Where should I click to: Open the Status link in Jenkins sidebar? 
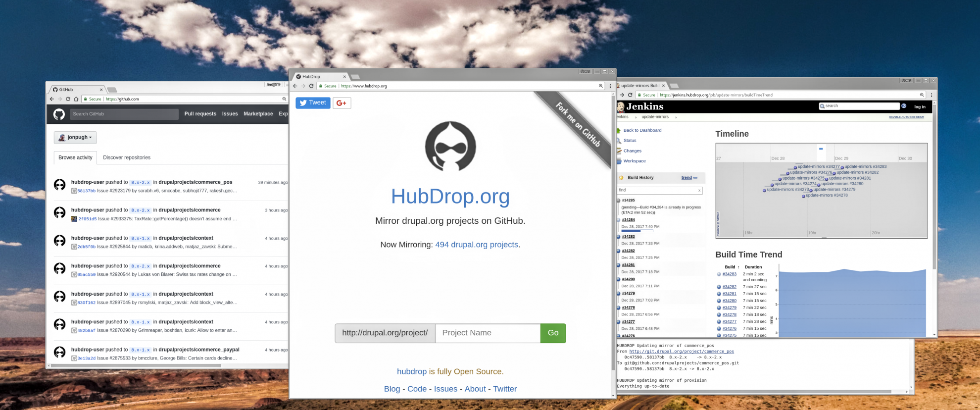click(630, 141)
